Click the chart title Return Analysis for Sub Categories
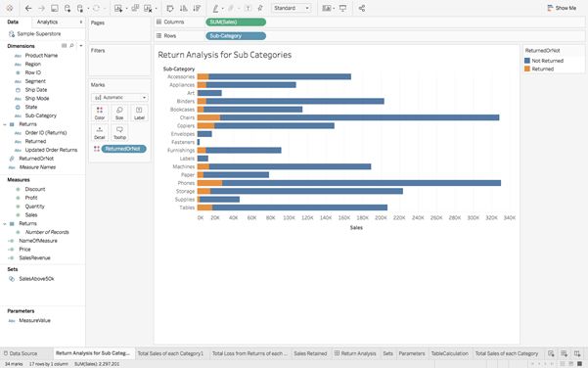The width and height of the screenshot is (588, 368). point(225,55)
